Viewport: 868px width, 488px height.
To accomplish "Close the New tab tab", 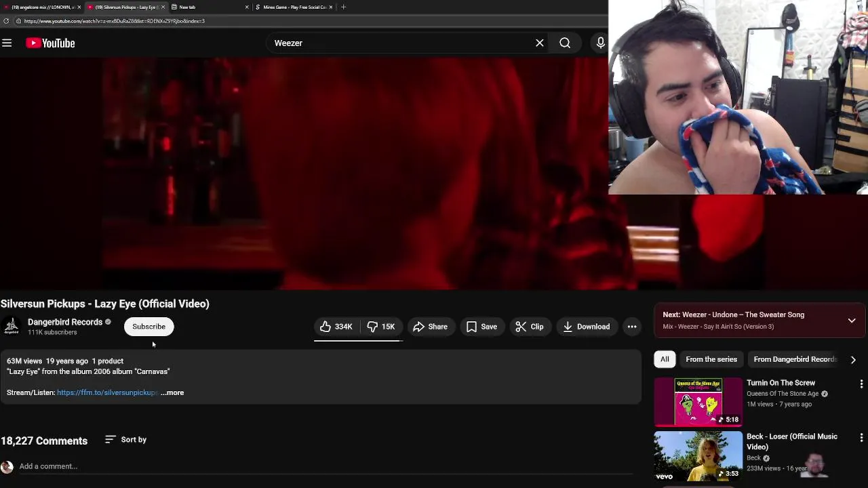I will 247,7.
